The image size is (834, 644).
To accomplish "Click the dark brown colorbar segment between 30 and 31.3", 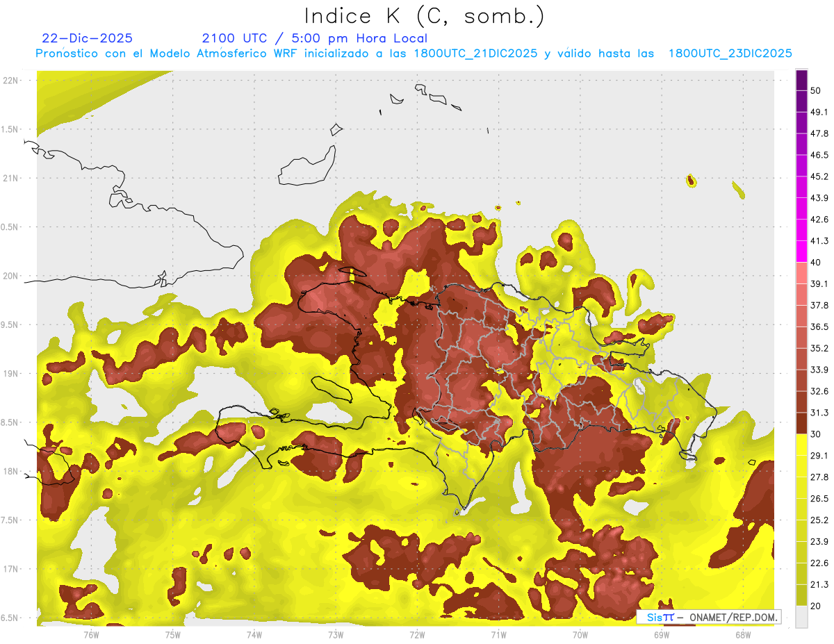I will click(801, 423).
